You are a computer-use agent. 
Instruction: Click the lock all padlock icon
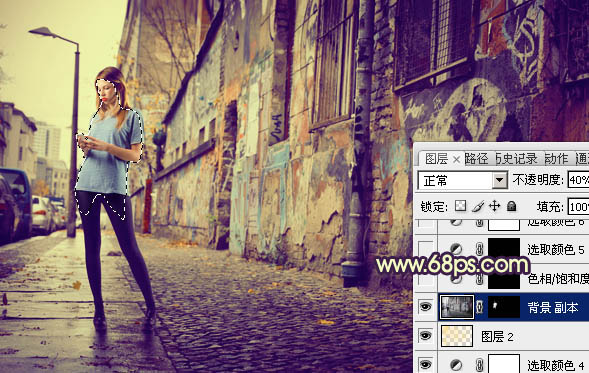point(511,206)
